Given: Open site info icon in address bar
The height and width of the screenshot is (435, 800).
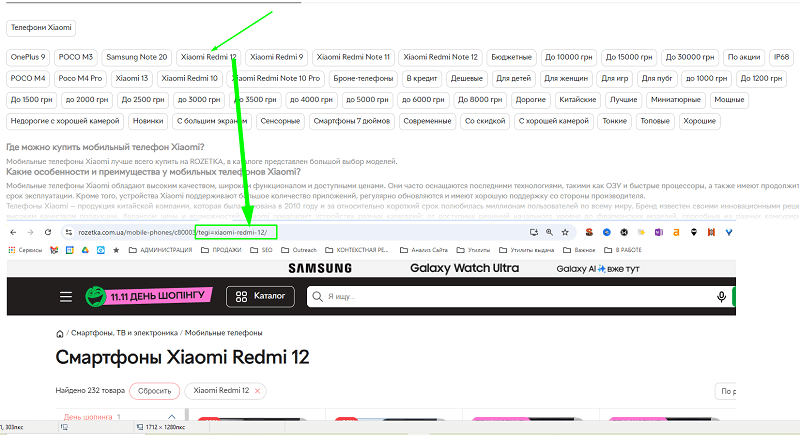Looking at the screenshot, I should point(68,233).
